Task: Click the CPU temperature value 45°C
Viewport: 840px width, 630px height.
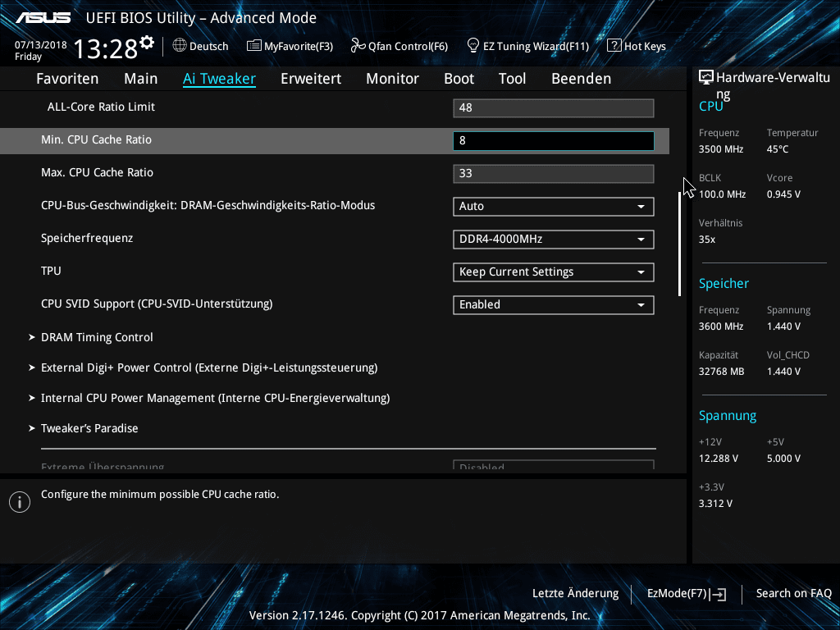Action: coord(778,149)
